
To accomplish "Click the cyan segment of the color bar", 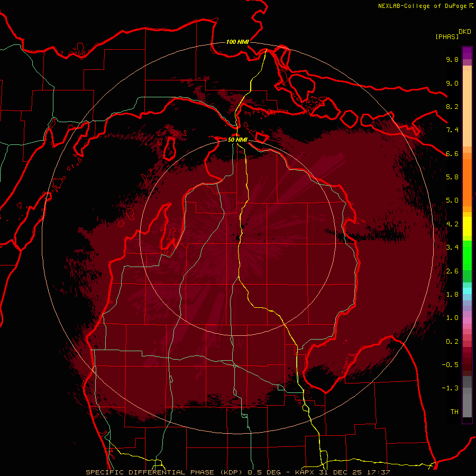I will tap(467, 291).
